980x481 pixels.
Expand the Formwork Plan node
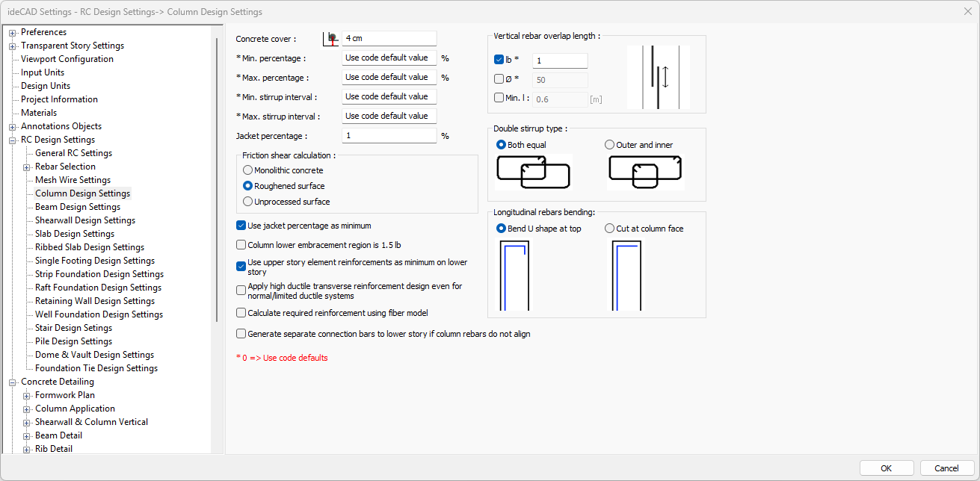pyautogui.click(x=27, y=396)
